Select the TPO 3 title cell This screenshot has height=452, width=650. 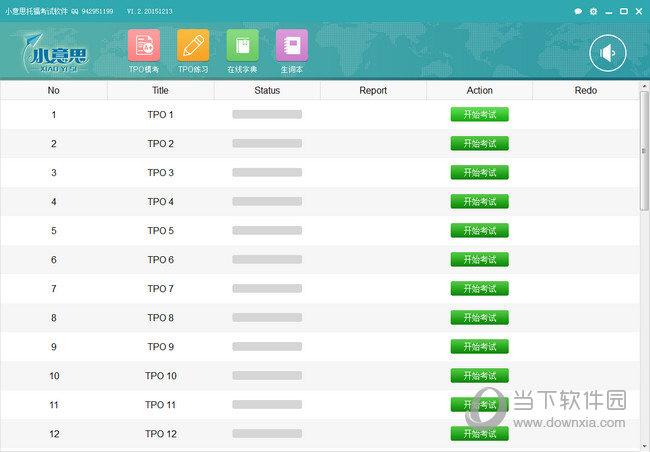(x=160, y=173)
